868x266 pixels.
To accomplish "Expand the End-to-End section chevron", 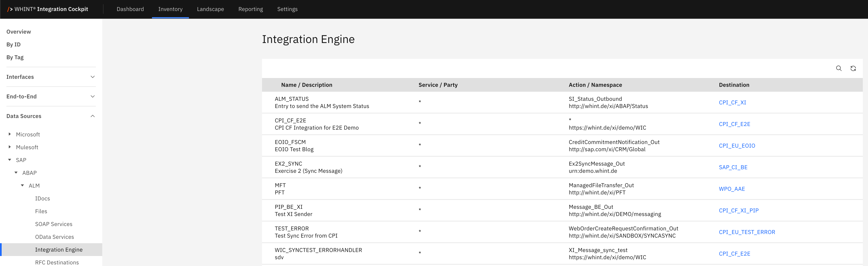I will pyautogui.click(x=93, y=97).
